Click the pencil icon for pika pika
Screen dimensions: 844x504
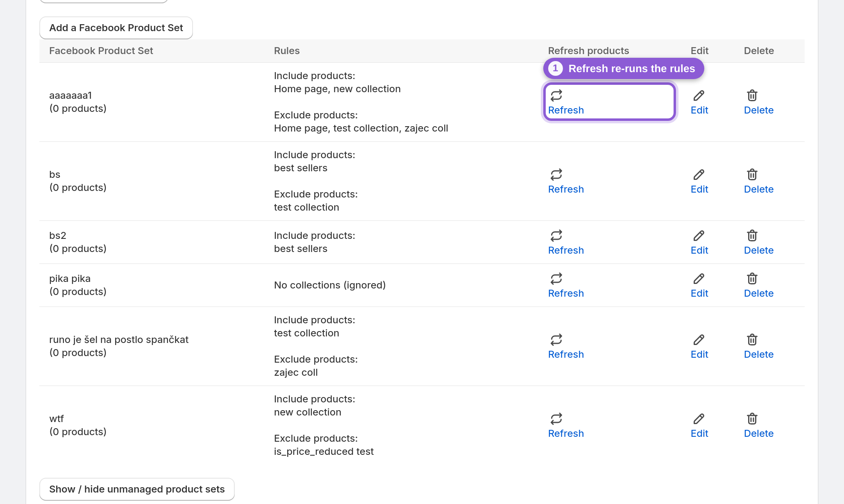coord(699,279)
